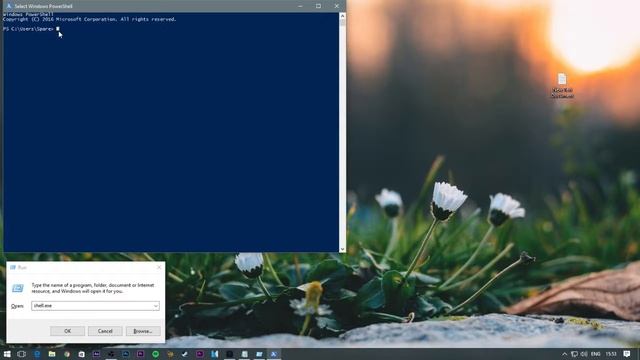Switch the ENG input language indicator

[596, 354]
